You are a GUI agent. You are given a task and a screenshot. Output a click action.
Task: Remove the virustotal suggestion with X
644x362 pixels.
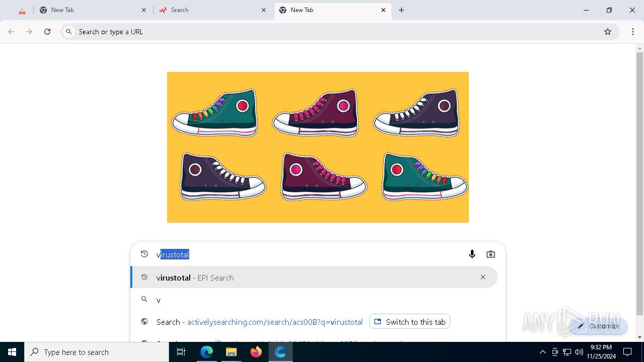[x=483, y=277]
